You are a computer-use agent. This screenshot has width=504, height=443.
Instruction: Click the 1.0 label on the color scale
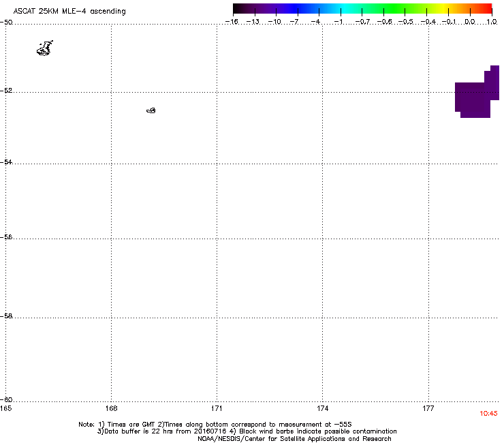tap(492, 22)
